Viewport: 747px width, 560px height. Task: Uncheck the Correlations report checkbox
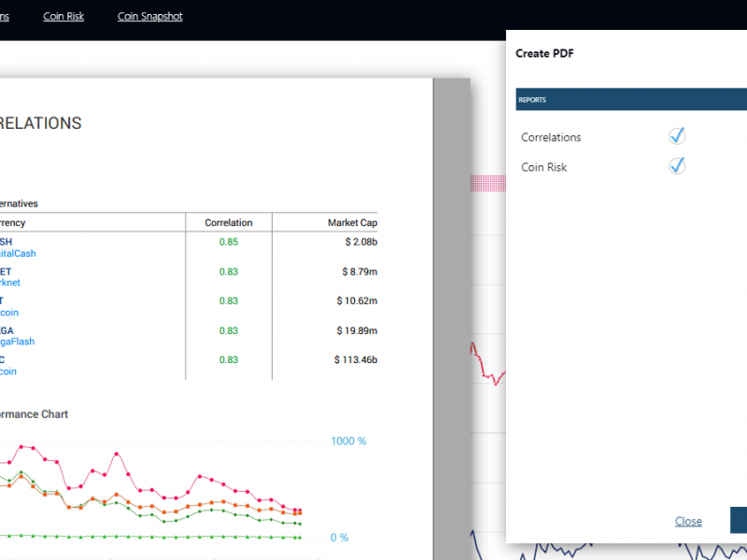click(x=677, y=136)
